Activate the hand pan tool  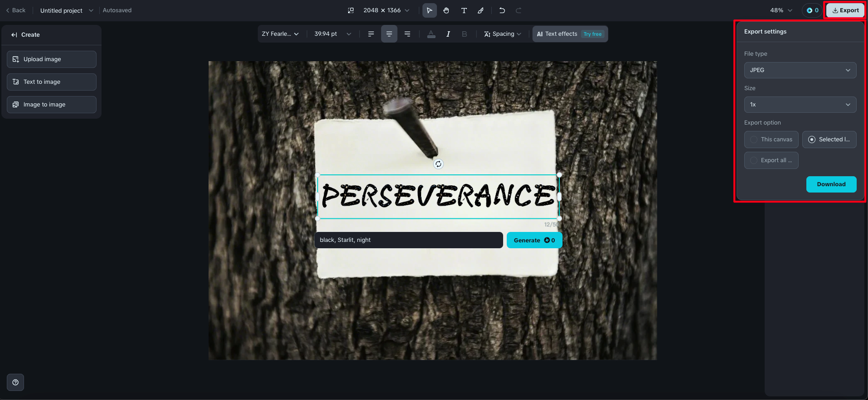[x=446, y=10]
